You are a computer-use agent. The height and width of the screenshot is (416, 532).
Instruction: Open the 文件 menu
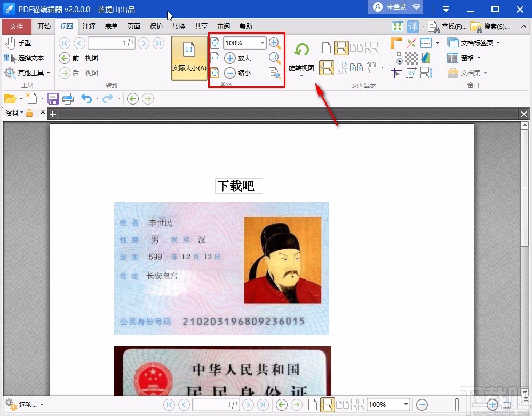coord(17,26)
